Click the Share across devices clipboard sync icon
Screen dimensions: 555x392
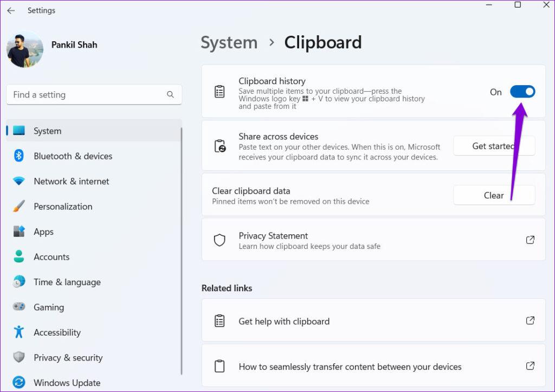(220, 145)
